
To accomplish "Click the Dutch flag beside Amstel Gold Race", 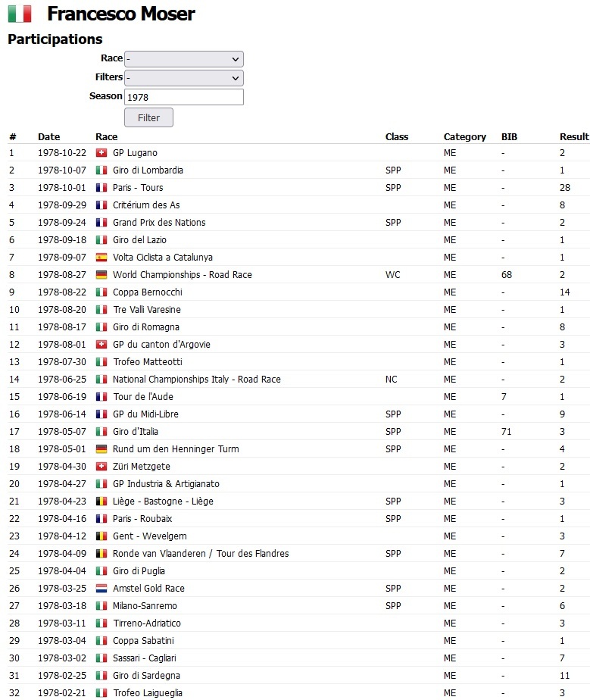I will [x=101, y=589].
